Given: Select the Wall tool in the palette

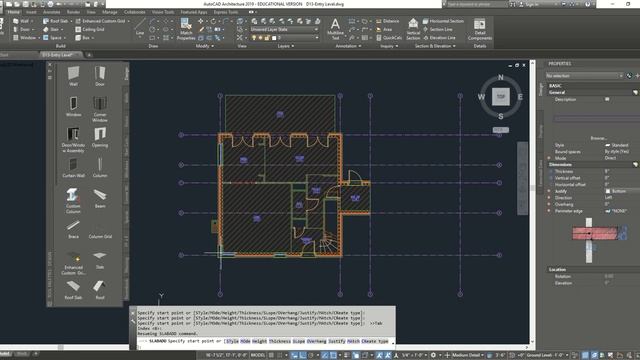Looking at the screenshot, I should pyautogui.click(x=73, y=76).
